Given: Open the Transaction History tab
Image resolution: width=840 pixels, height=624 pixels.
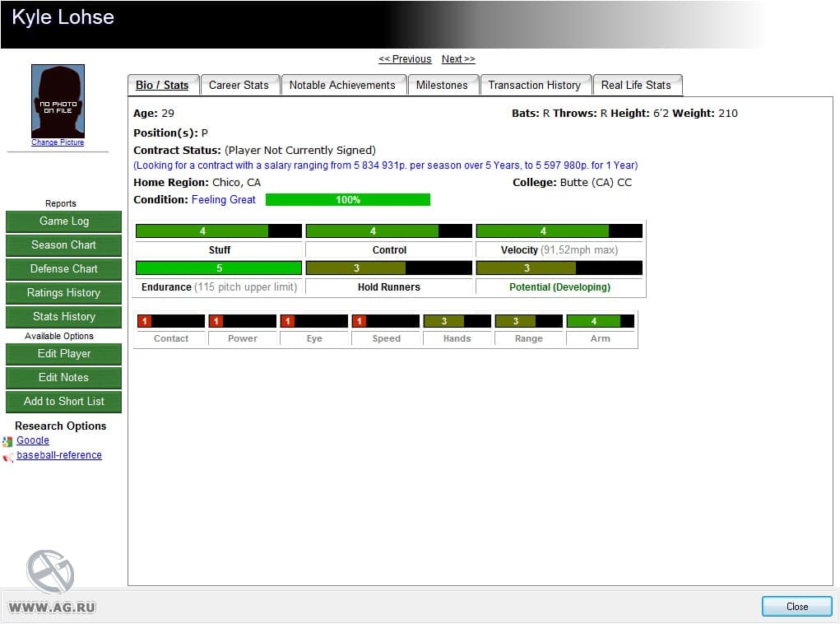Looking at the screenshot, I should click(x=535, y=86).
